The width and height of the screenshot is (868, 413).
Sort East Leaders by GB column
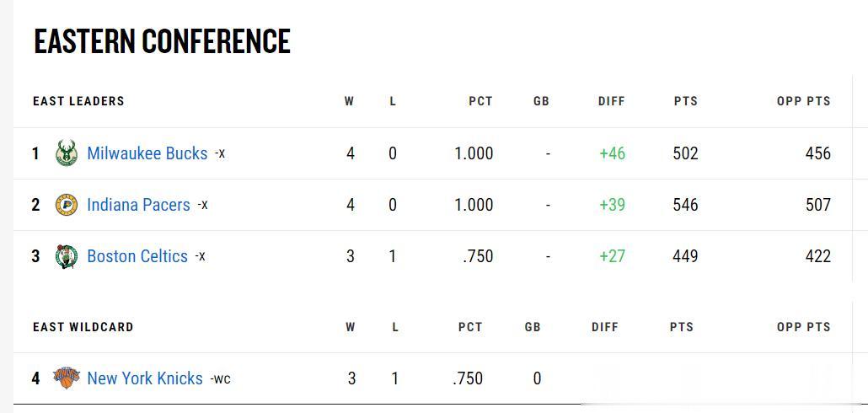coord(541,101)
